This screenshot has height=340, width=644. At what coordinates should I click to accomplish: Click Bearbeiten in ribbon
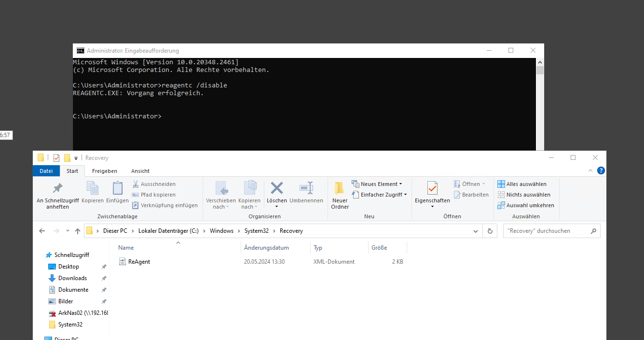click(471, 195)
